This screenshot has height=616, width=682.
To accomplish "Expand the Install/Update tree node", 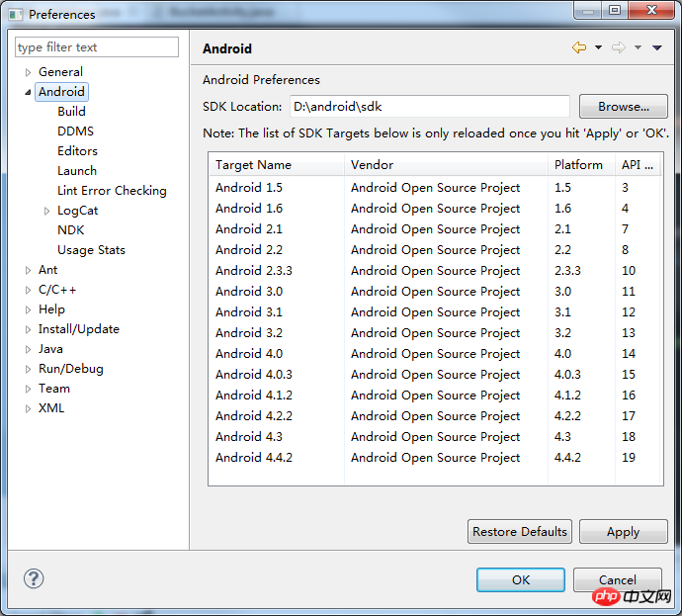I will (x=28, y=329).
